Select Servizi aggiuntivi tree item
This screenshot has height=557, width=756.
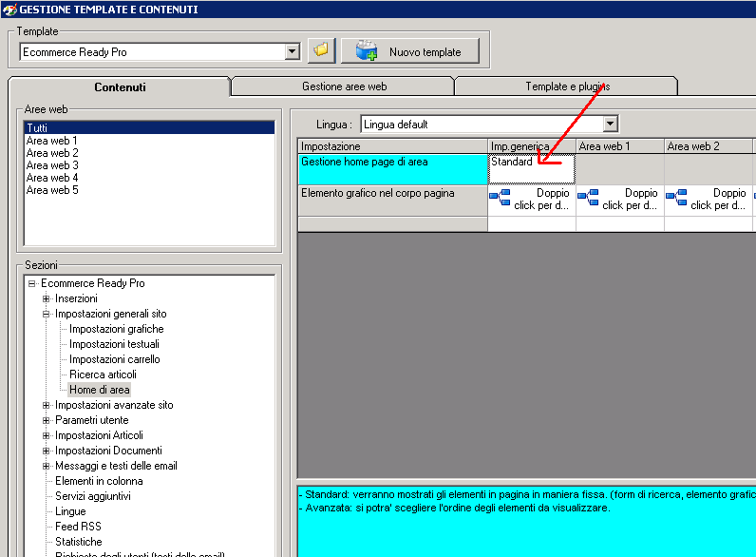(93, 496)
